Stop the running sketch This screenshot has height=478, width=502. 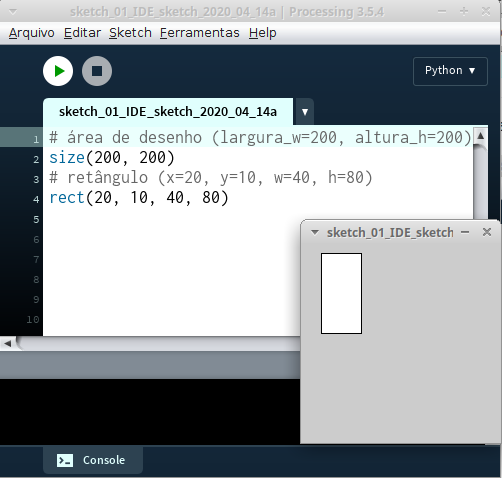97,71
